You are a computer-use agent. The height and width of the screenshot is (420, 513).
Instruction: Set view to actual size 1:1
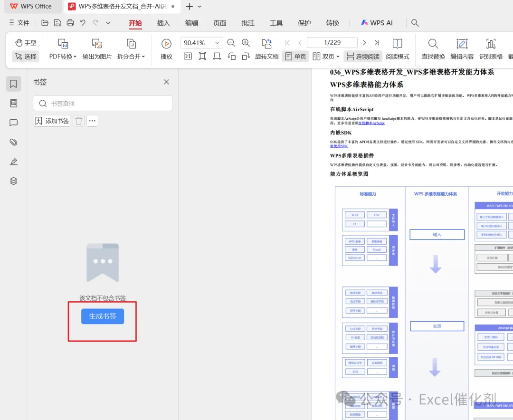pyautogui.click(x=188, y=57)
